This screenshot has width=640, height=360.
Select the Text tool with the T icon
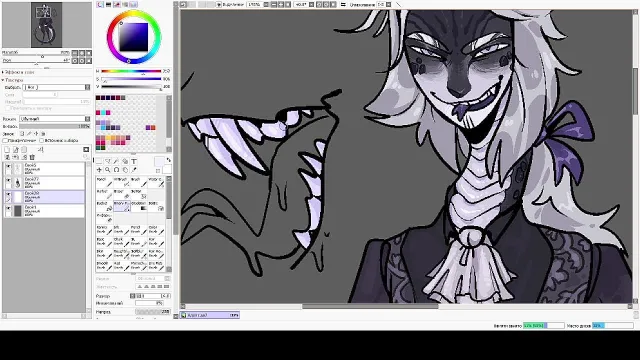point(134,162)
